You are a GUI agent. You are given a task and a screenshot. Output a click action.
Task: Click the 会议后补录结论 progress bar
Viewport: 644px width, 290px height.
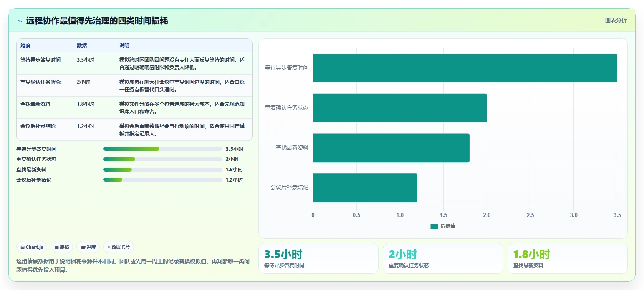coord(162,180)
